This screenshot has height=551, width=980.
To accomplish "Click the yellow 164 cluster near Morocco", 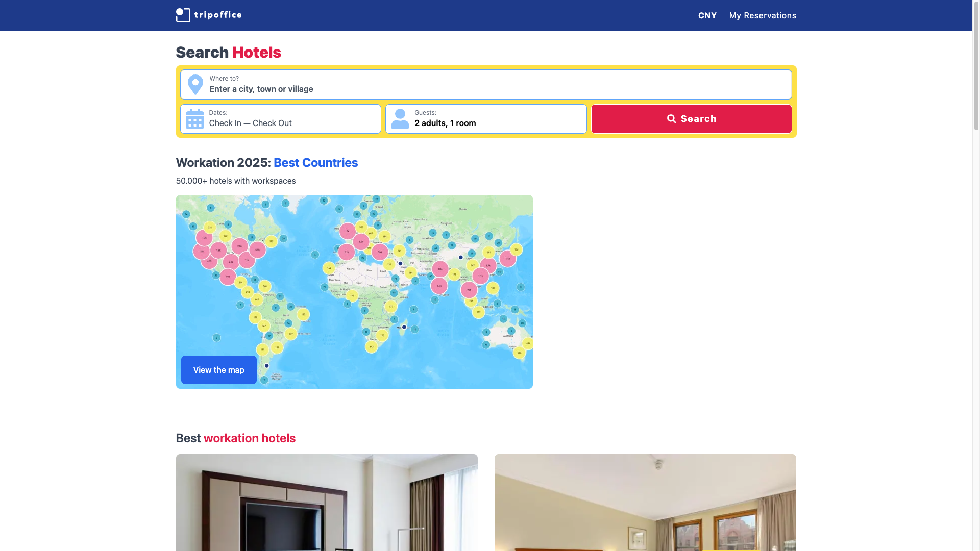I will click(x=329, y=268).
